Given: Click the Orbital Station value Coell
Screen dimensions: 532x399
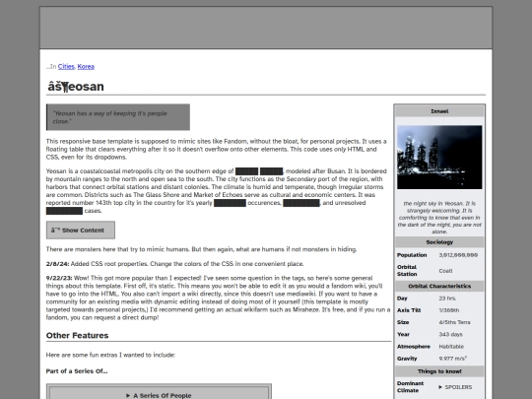Looking at the screenshot, I should [445, 271].
